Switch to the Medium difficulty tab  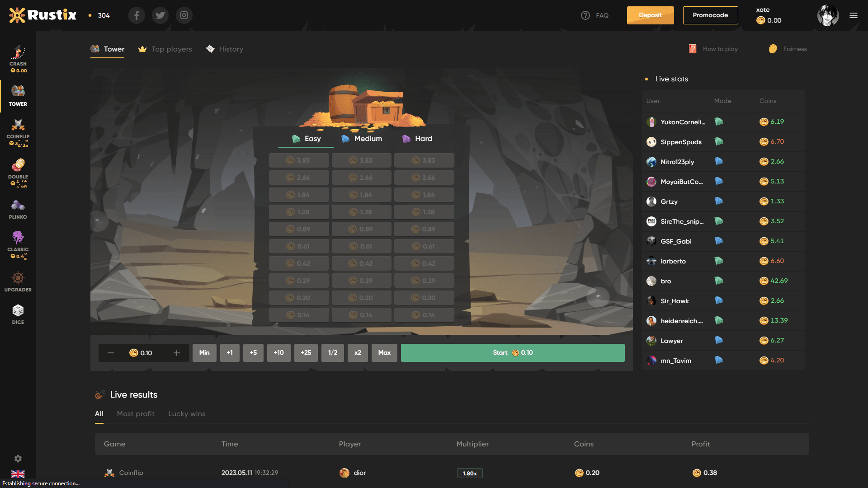click(x=363, y=139)
